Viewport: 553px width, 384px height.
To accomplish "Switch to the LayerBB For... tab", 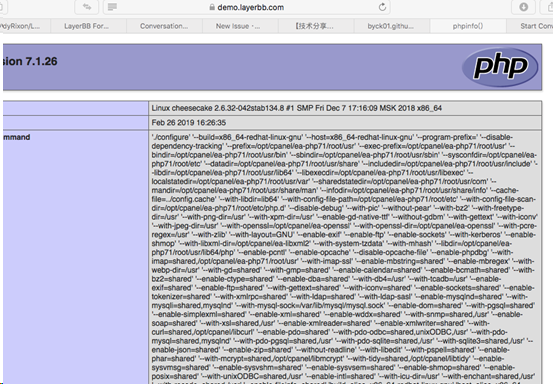I will (89, 26).
